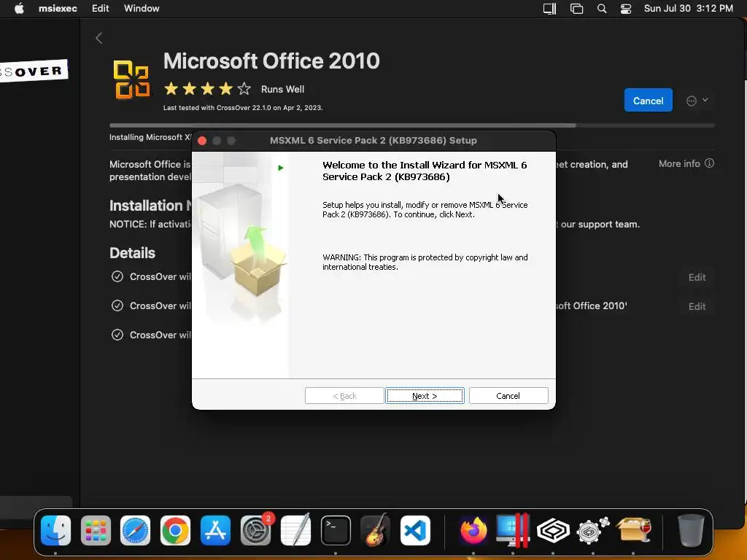Click the green arrow marker in wizard
This screenshot has height=560, width=747.
point(281,168)
